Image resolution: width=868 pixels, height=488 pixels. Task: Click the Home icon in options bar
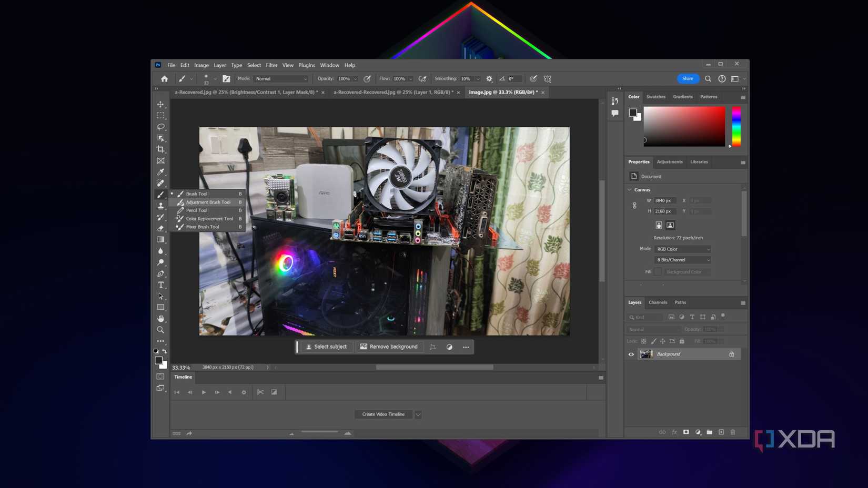tap(164, 79)
